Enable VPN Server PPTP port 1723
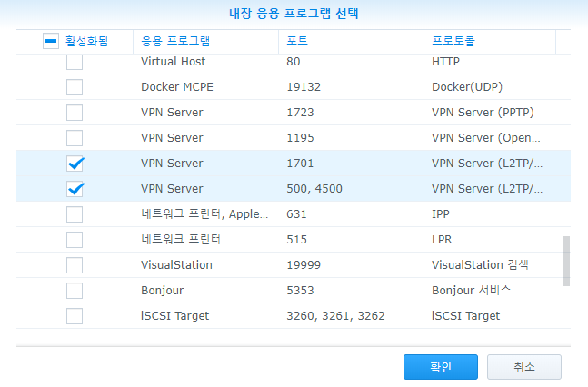This screenshot has height=387, width=588. tap(75, 113)
